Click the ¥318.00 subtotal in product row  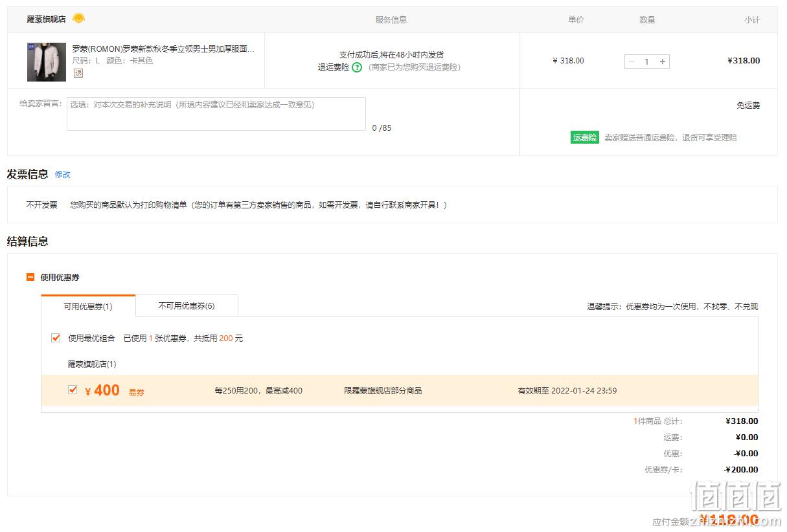point(744,61)
